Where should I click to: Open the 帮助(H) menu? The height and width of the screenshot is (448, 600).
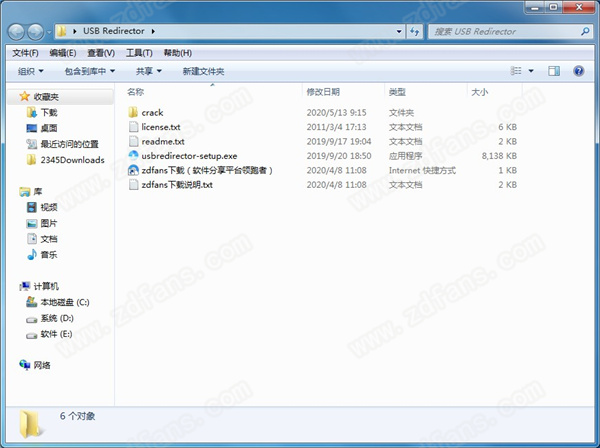pos(178,53)
